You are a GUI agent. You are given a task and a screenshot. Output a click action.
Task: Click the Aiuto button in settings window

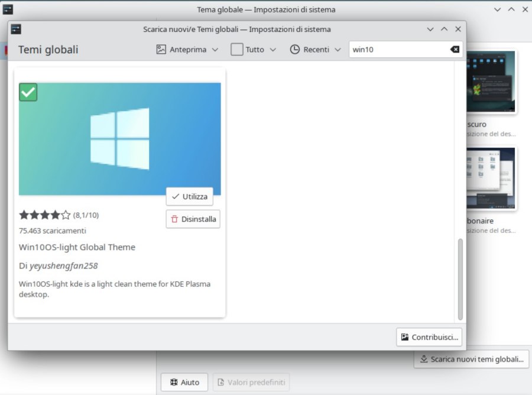tap(184, 383)
